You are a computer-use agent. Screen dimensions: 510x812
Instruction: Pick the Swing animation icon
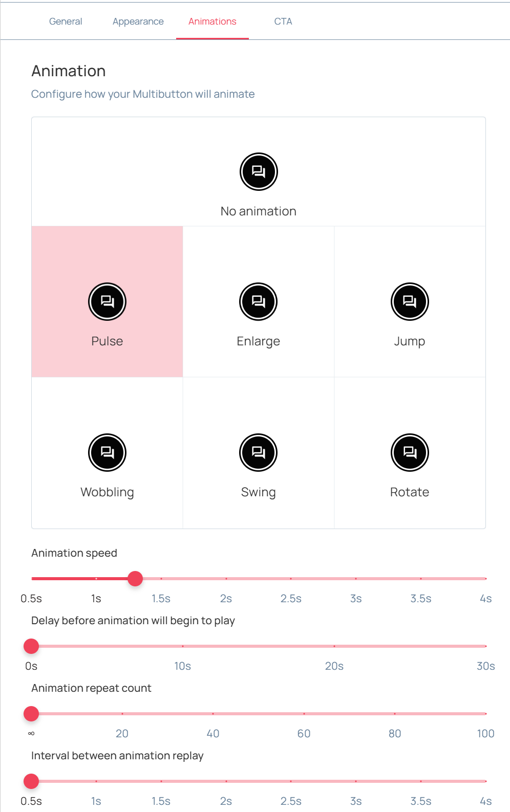pos(259,453)
